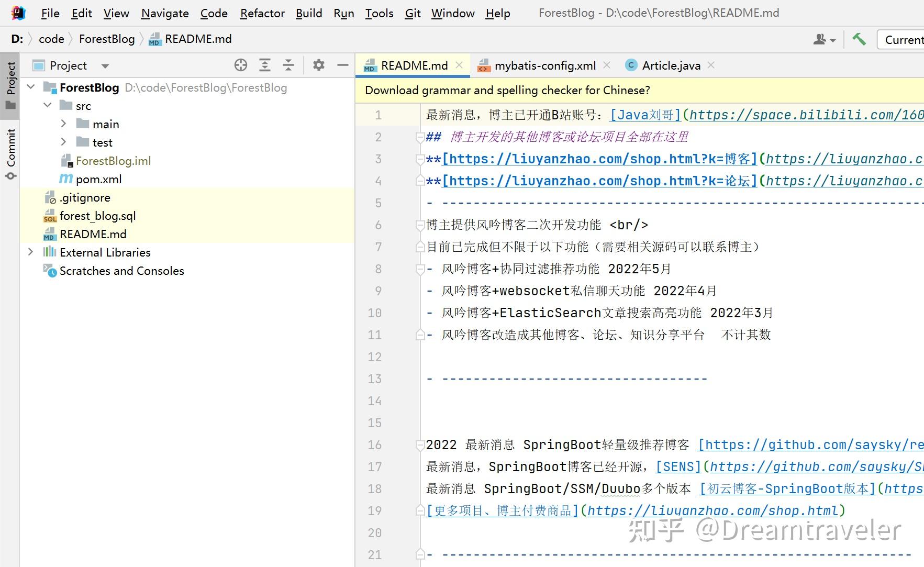
Task: Open Project panel settings gear
Action: point(318,65)
